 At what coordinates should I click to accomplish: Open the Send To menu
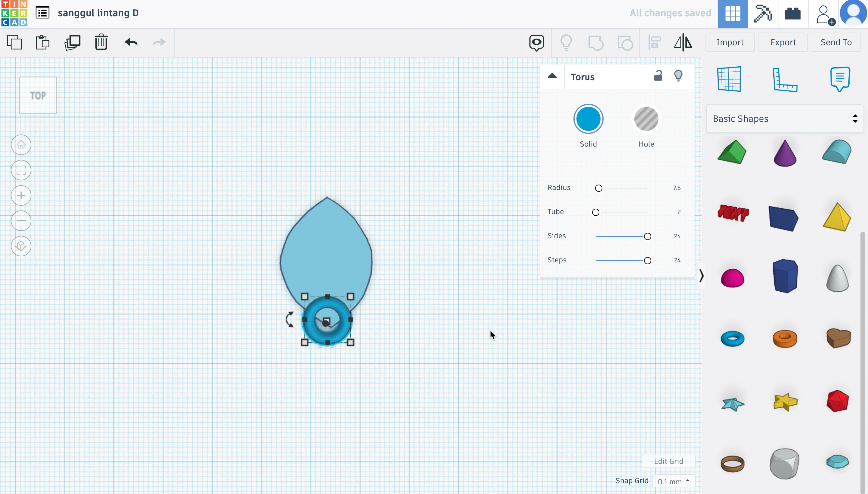[x=836, y=43]
